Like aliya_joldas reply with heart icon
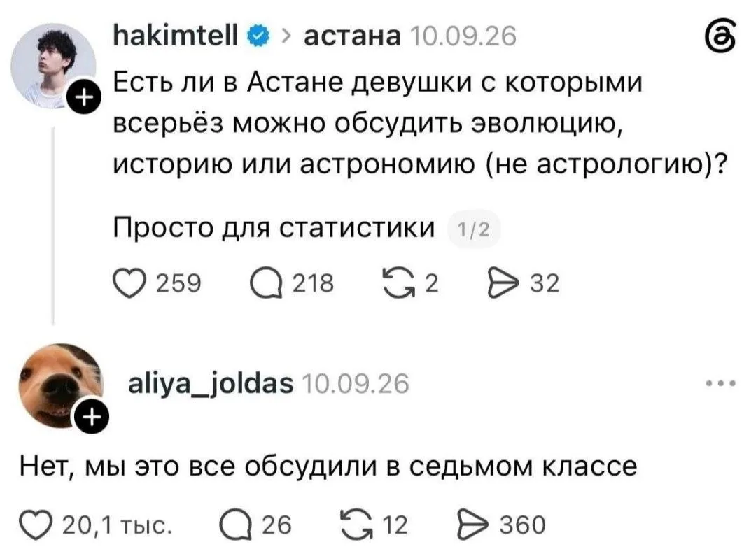756x556 pixels. click(x=35, y=525)
